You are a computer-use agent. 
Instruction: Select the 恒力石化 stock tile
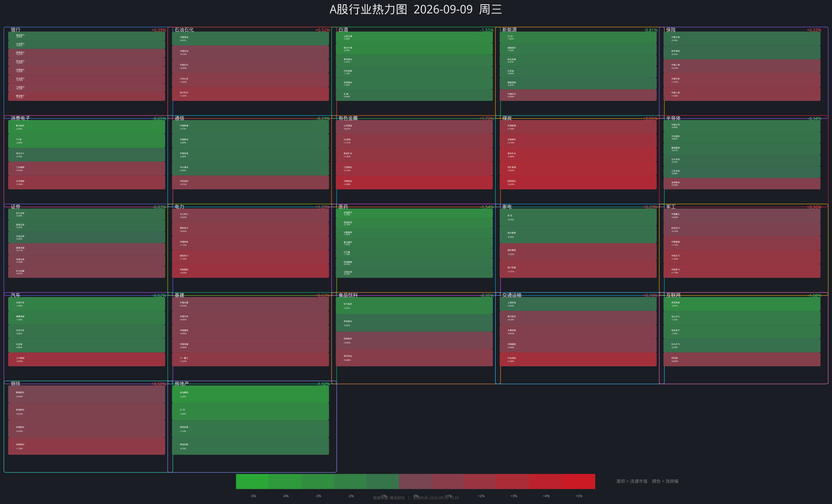(x=250, y=94)
